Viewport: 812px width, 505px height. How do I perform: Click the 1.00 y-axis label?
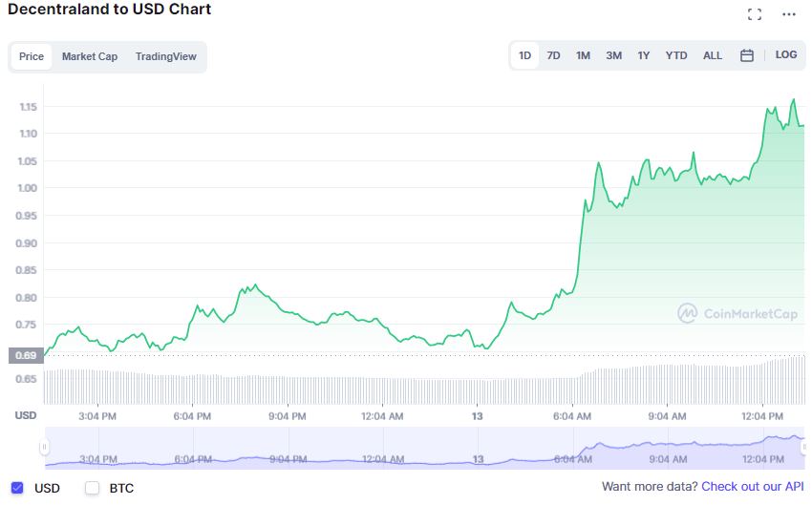click(28, 188)
